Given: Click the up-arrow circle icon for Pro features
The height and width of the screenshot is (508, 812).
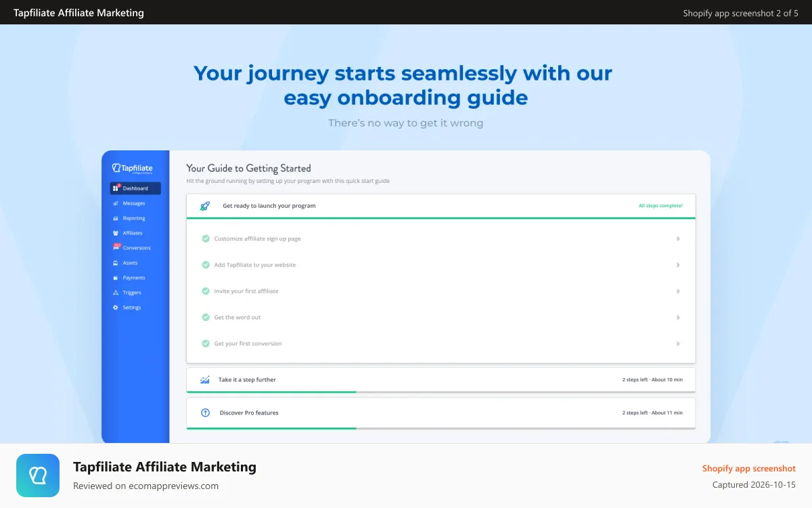Looking at the screenshot, I should point(205,412).
